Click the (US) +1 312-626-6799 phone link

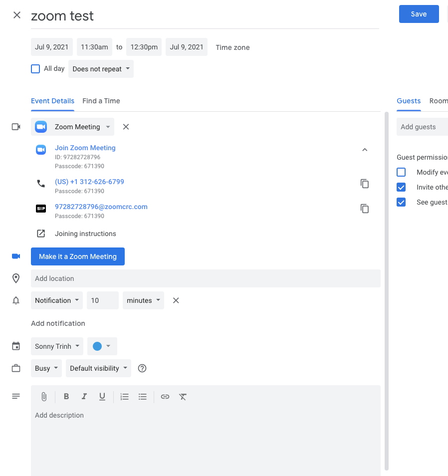click(89, 182)
